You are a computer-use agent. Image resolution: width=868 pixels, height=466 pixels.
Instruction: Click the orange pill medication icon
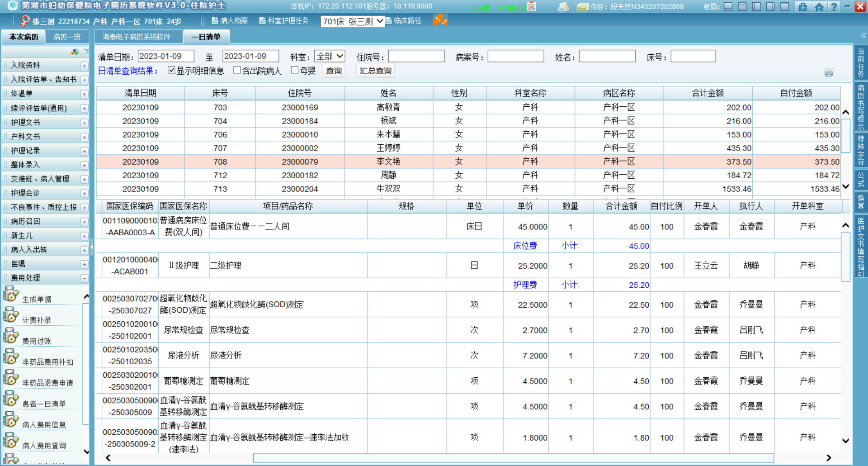[439, 20]
